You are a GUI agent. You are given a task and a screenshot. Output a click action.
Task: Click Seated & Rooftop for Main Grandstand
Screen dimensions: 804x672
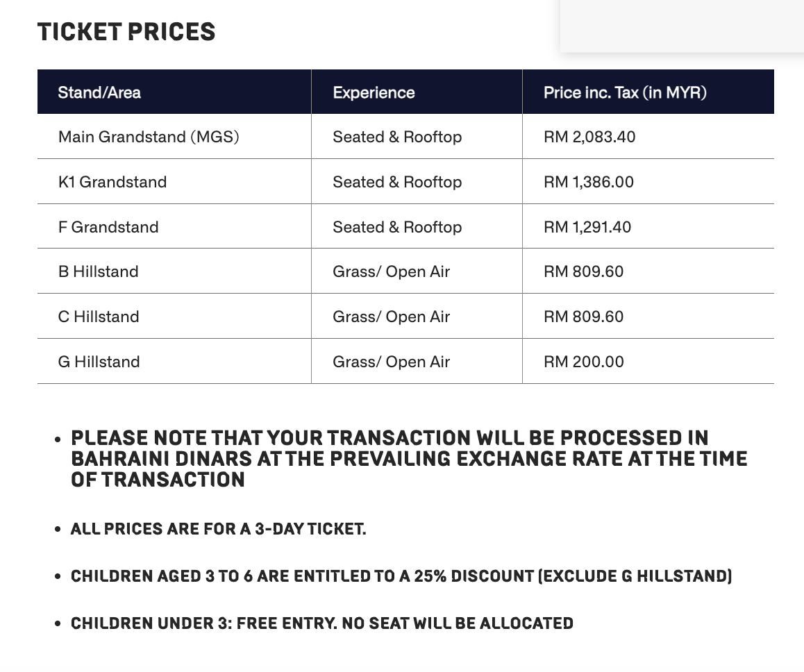[x=397, y=137]
